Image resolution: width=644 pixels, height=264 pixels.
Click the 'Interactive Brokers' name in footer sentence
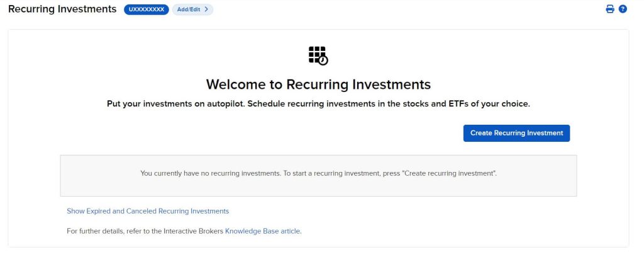click(x=194, y=231)
